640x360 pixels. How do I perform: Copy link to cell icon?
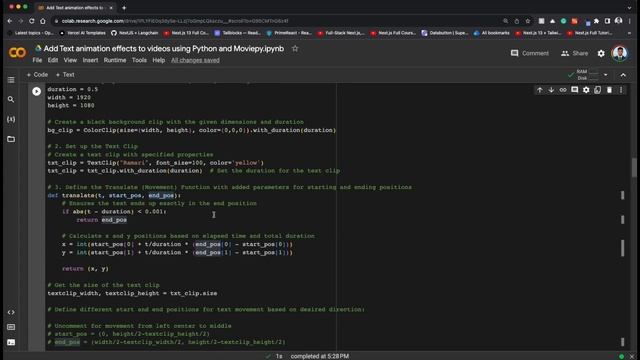tap(563, 90)
